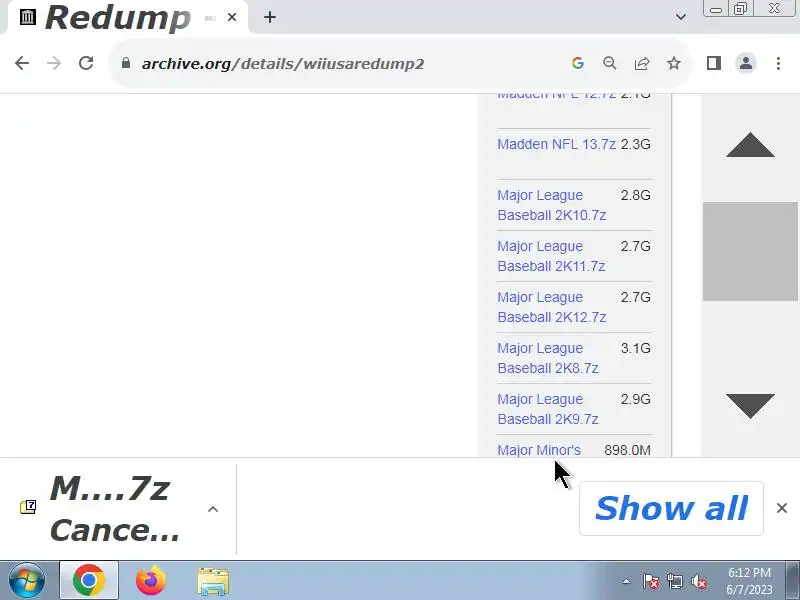Viewport: 800px width, 600px height.
Task: Download Major League Baseball 2K10.7z
Action: [552, 205]
